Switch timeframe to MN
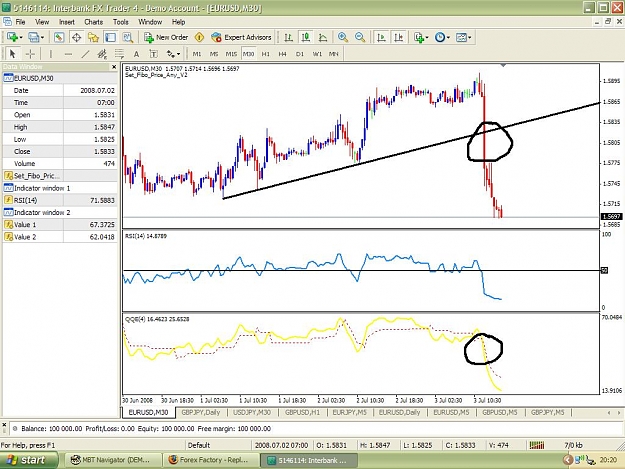This screenshot has width=625, height=469. (334, 54)
